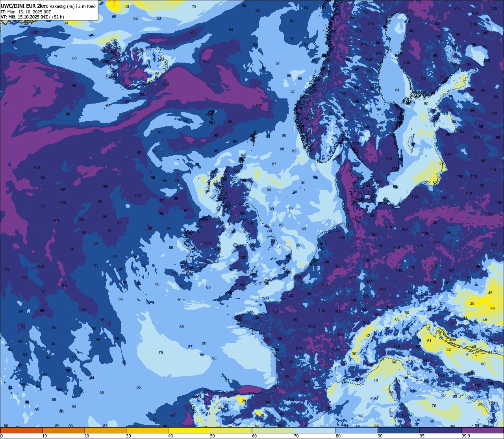
Task: Click the legend tick label "70"
Action: 296,436
